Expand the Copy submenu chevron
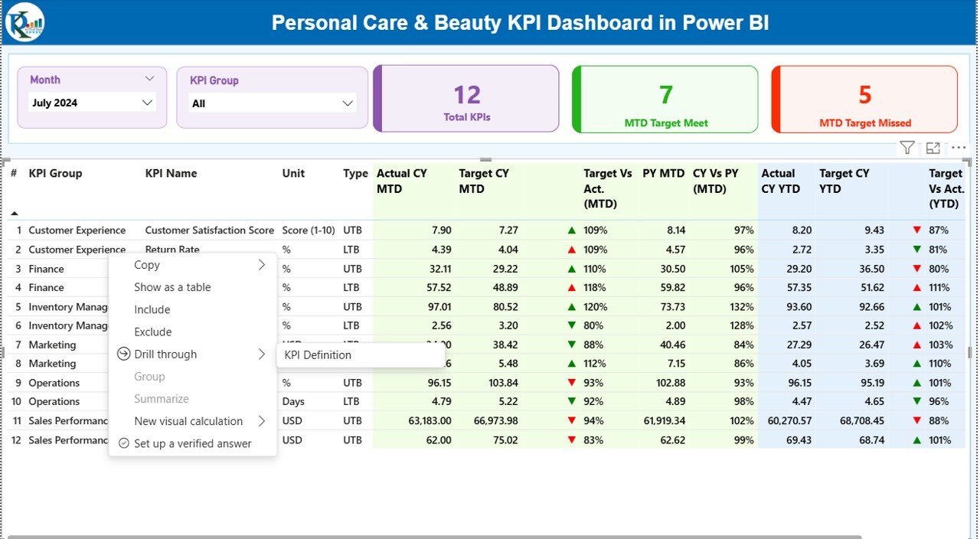 (x=263, y=265)
